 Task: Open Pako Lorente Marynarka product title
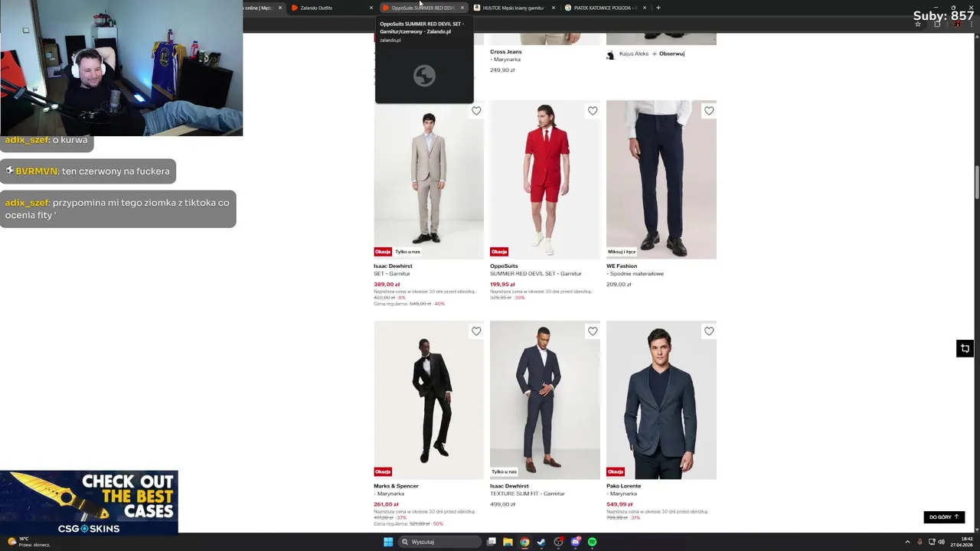coord(624,490)
